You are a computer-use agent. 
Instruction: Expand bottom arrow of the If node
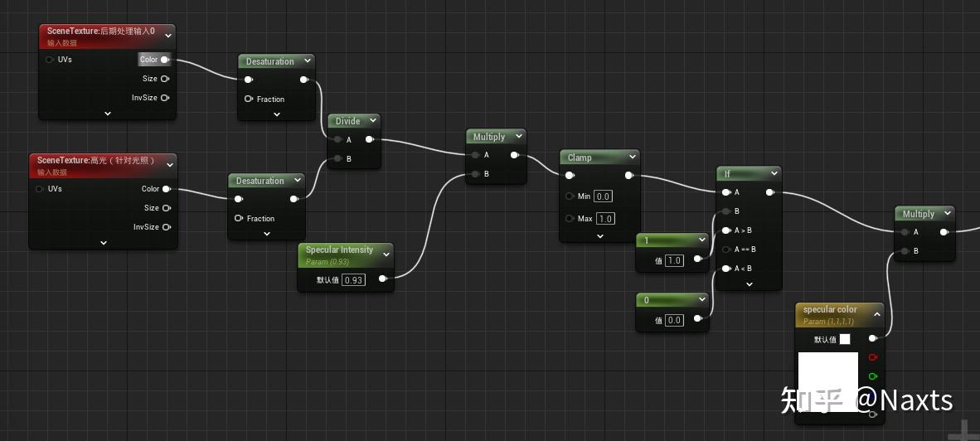point(750,284)
